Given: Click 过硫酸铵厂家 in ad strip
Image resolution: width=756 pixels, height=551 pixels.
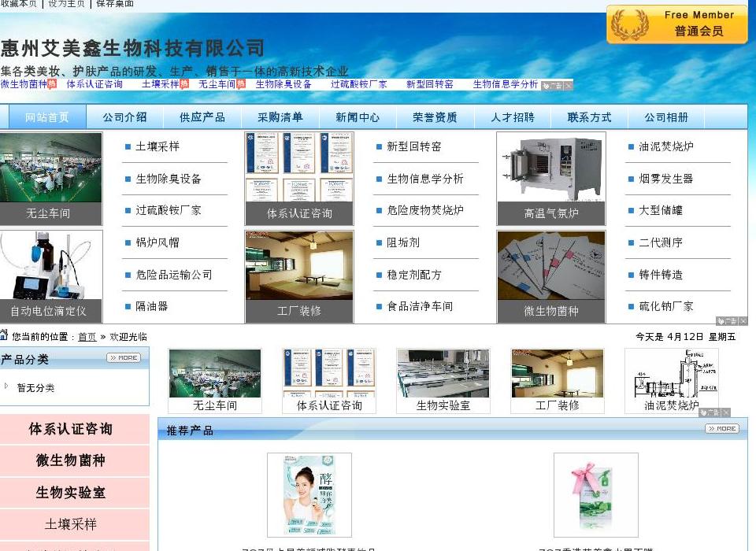Looking at the screenshot, I should [359, 84].
